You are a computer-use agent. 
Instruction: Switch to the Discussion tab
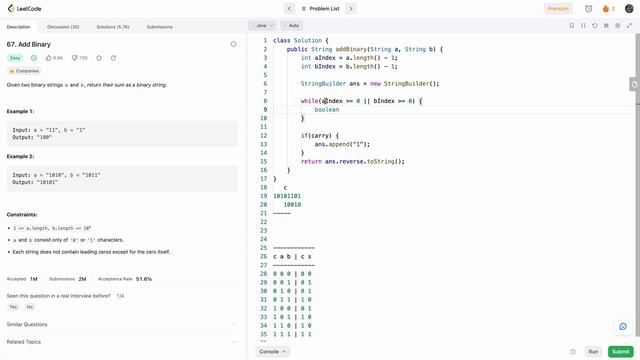click(63, 27)
